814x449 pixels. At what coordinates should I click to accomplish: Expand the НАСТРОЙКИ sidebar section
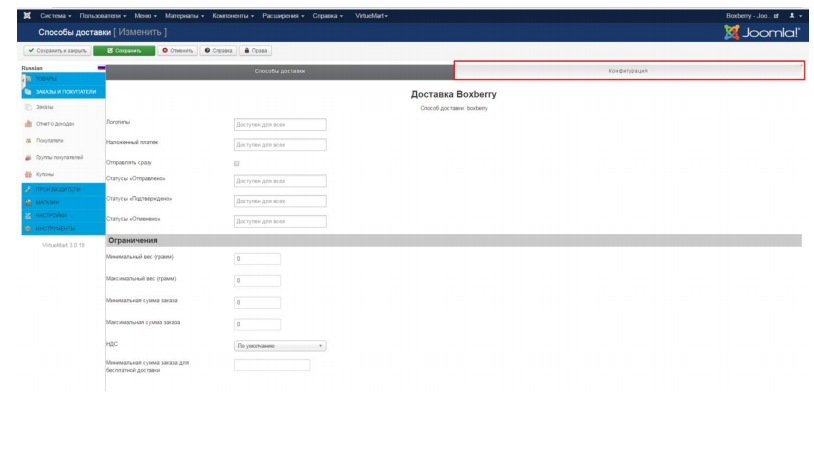63,215
